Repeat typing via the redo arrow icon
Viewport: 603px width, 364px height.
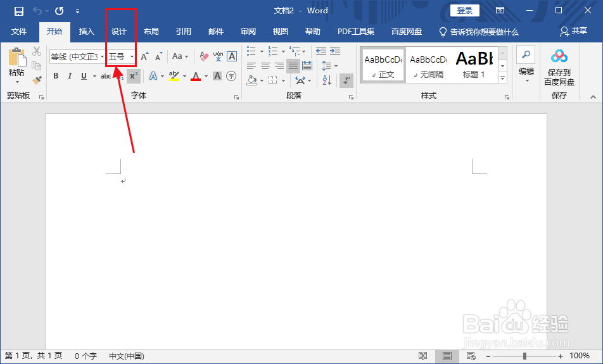point(60,11)
